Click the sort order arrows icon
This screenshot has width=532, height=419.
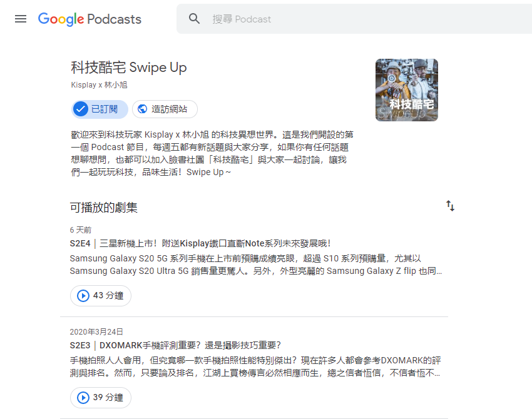[x=450, y=206]
